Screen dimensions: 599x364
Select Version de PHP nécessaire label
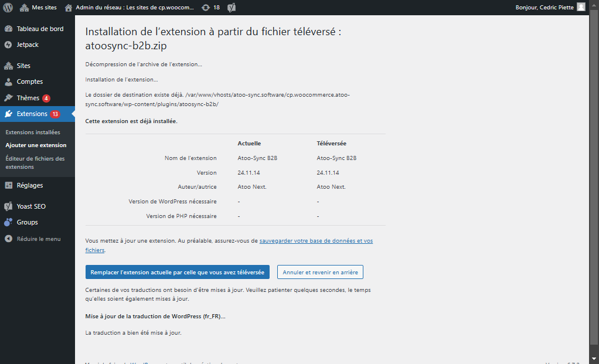point(182,216)
